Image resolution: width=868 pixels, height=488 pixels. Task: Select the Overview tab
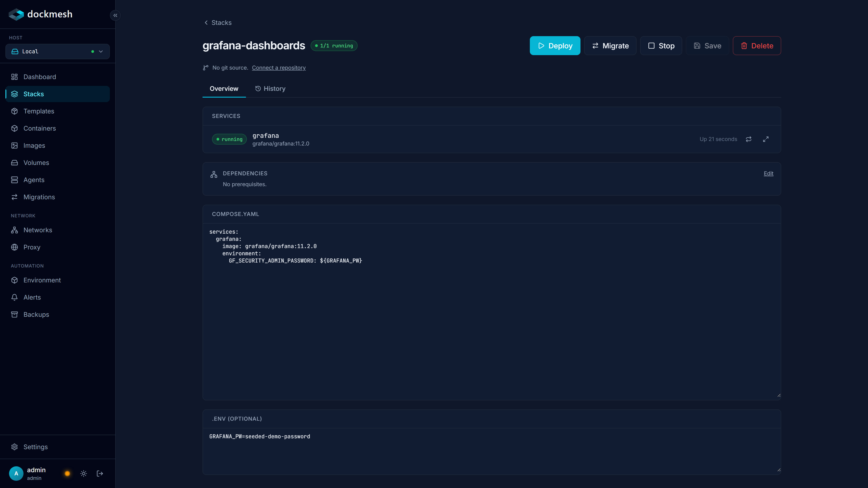[x=224, y=89]
